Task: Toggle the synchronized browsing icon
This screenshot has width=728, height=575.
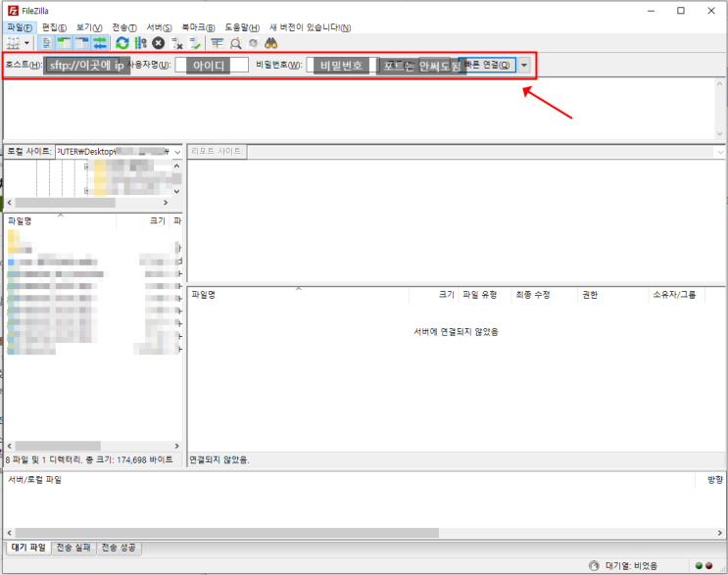Action: 253,43
